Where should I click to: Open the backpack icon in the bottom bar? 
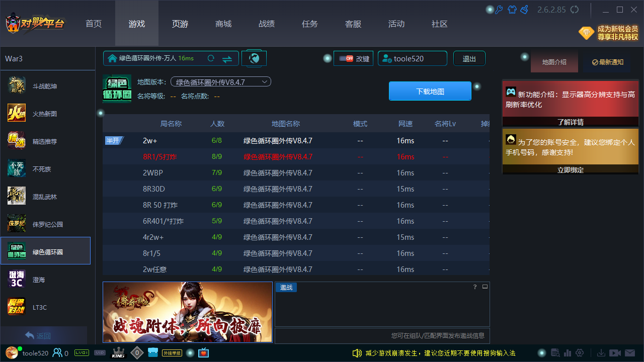[x=153, y=352]
